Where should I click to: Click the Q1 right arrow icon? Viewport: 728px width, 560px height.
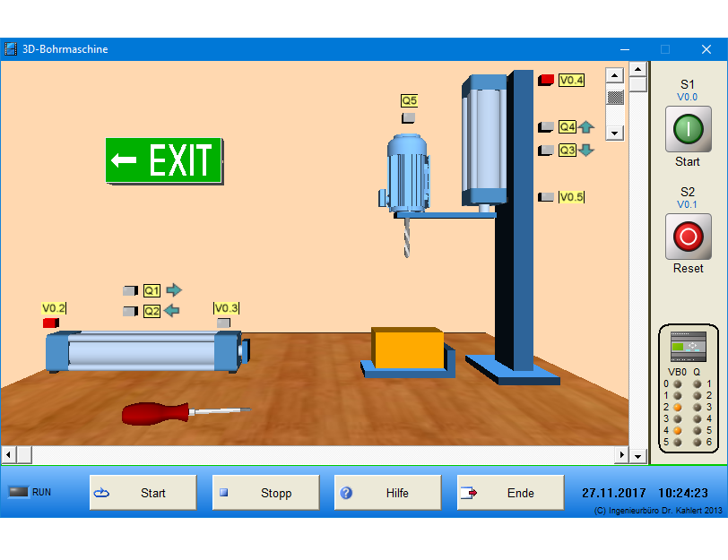point(174,290)
